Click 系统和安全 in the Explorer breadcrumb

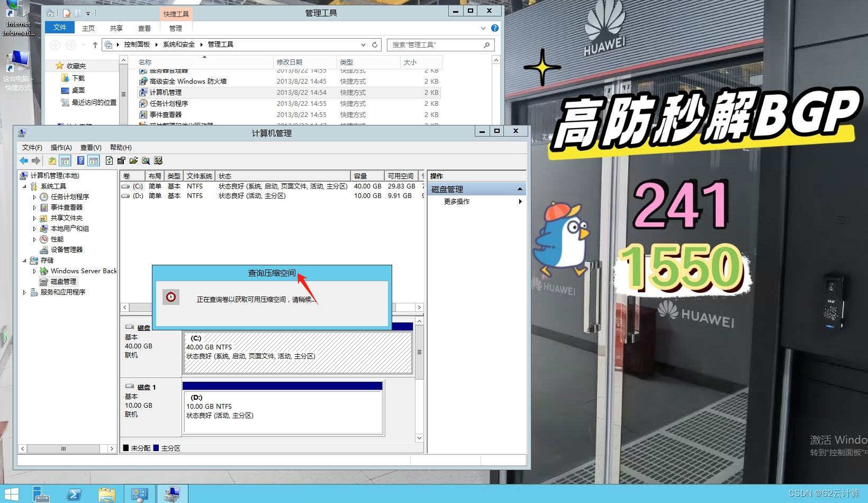[x=179, y=44]
